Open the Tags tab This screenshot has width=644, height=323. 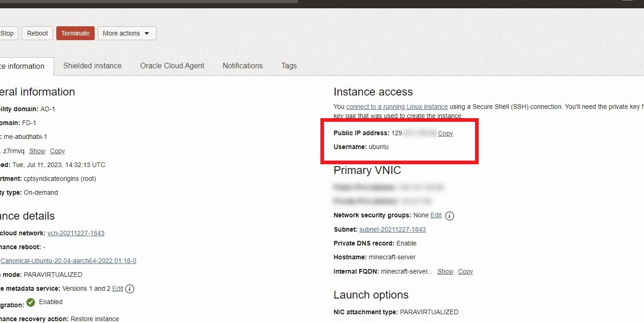(x=289, y=66)
